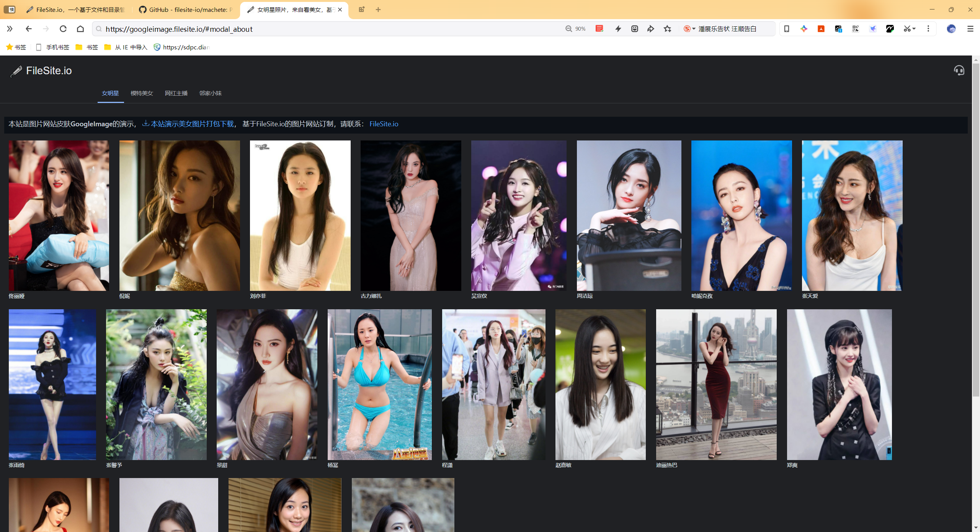The image size is (980, 532).
Task: Select the 女明星 category tab
Action: click(x=110, y=93)
